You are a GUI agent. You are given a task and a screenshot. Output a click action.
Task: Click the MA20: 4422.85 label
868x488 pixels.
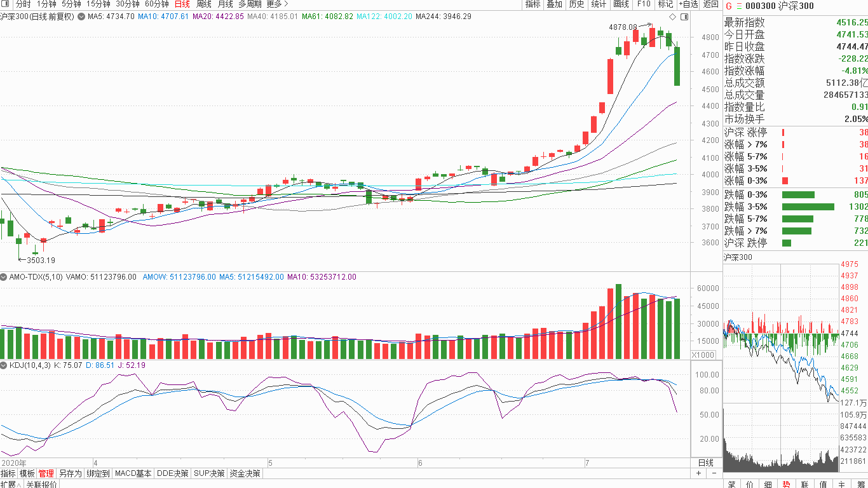pyautogui.click(x=218, y=16)
